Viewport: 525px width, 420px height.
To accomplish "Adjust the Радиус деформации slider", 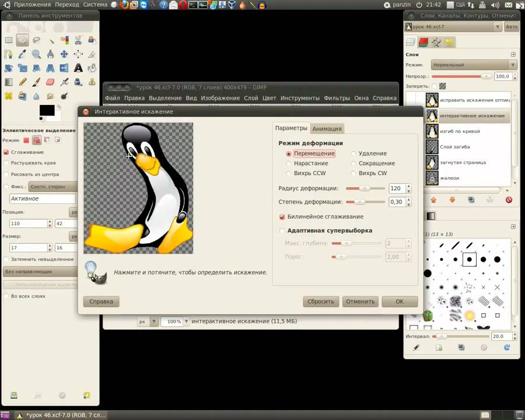I will (x=365, y=188).
